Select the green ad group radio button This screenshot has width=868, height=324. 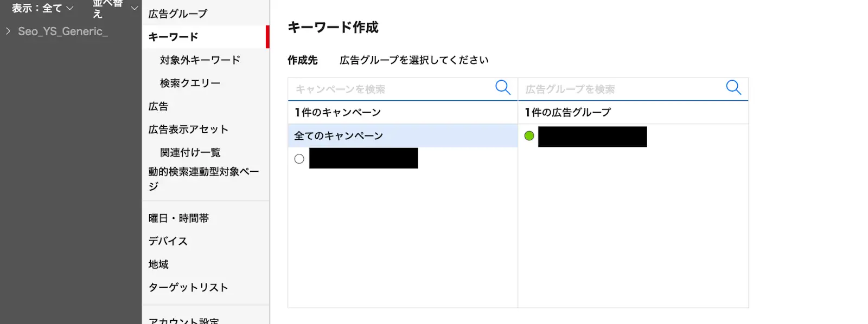coord(528,137)
